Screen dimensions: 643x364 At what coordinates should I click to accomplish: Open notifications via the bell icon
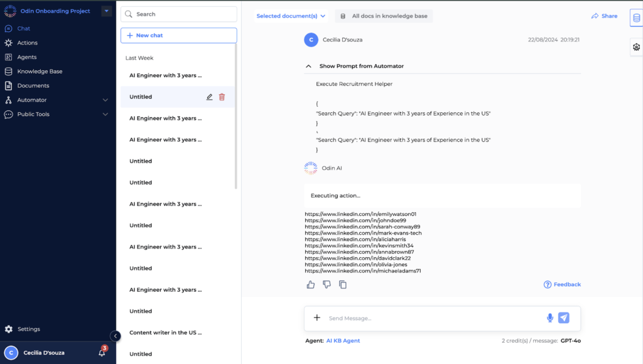[102, 351]
